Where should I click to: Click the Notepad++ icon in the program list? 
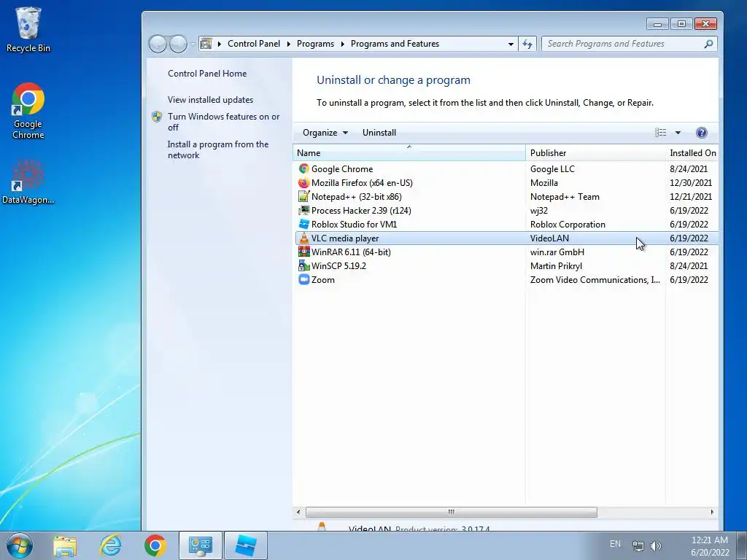303,196
